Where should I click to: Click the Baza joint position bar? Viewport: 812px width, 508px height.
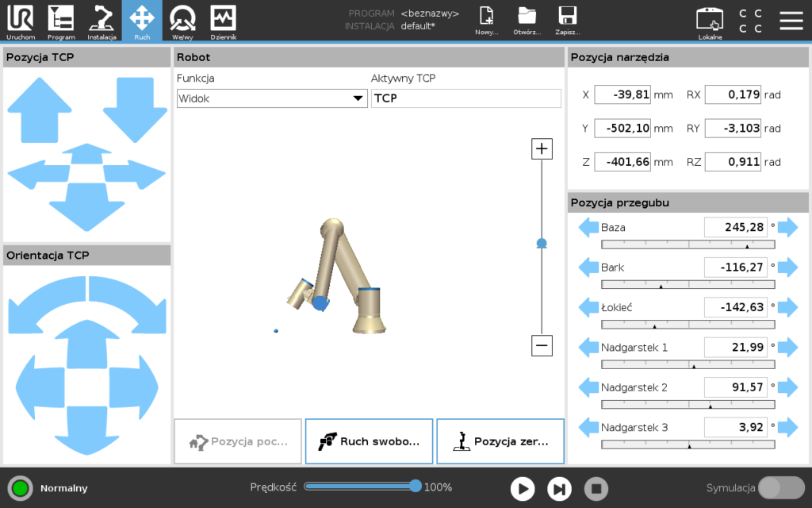point(688,244)
